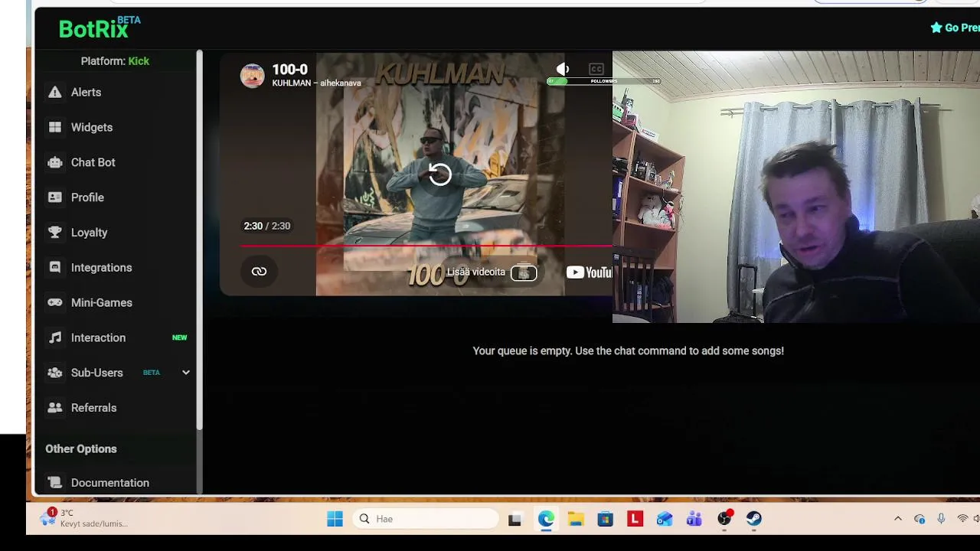
Task: Expand the Sub-Users chevron
Action: [185, 373]
